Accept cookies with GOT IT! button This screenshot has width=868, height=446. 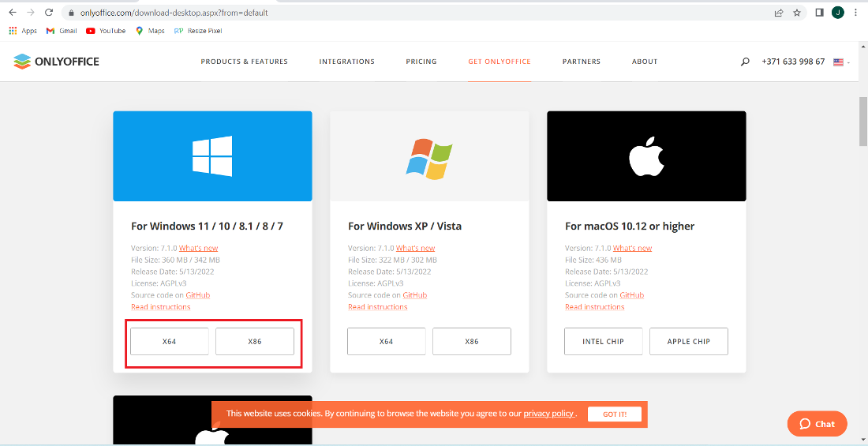coord(615,414)
